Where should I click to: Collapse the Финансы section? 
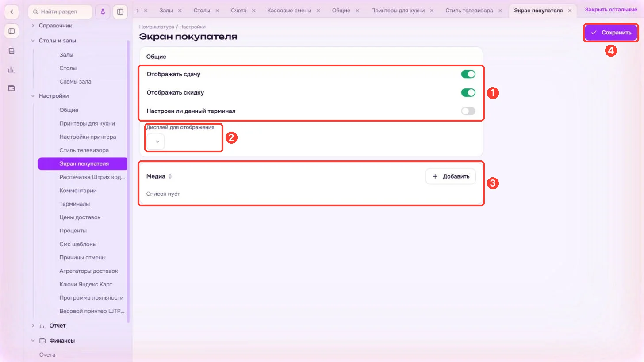pyautogui.click(x=33, y=341)
